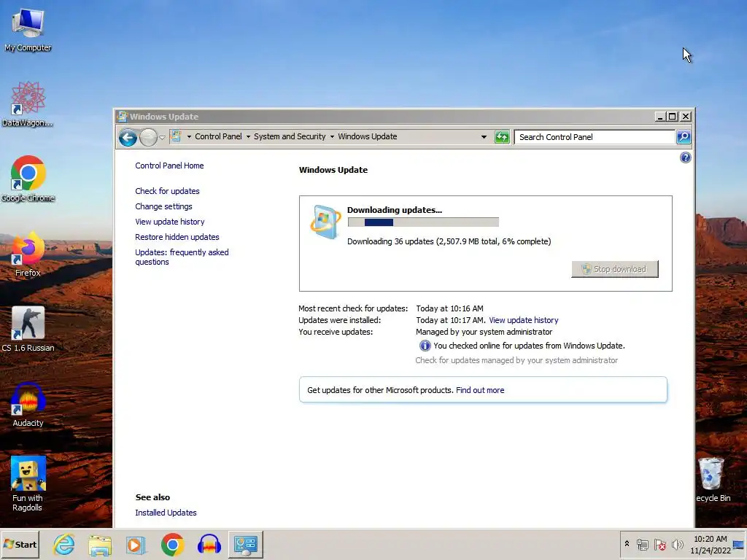Open Control Panel Home link
Screen dimensions: 747x560
169,166
